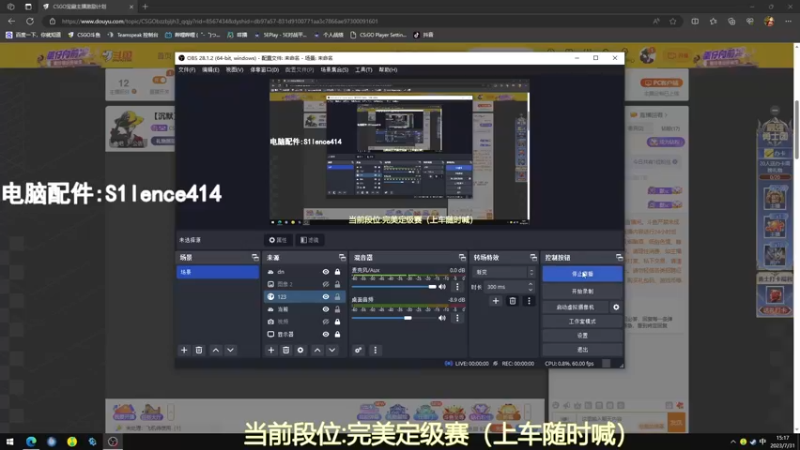Move source up with Sources panel up arrow

click(317, 350)
